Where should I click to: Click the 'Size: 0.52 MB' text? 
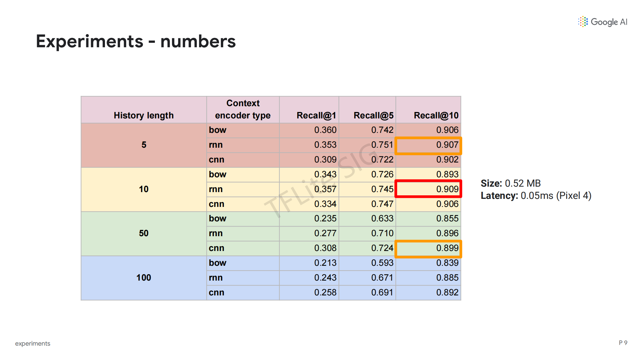pyautogui.click(x=511, y=183)
